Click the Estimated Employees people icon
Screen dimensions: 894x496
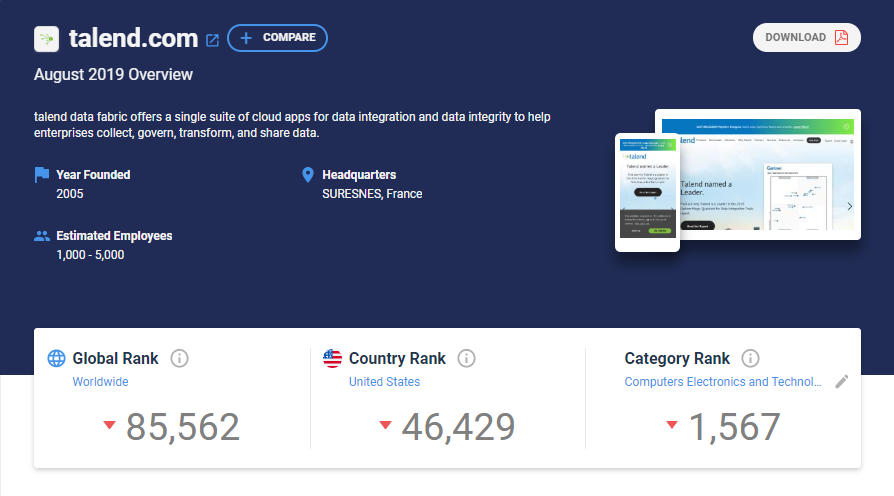point(42,236)
